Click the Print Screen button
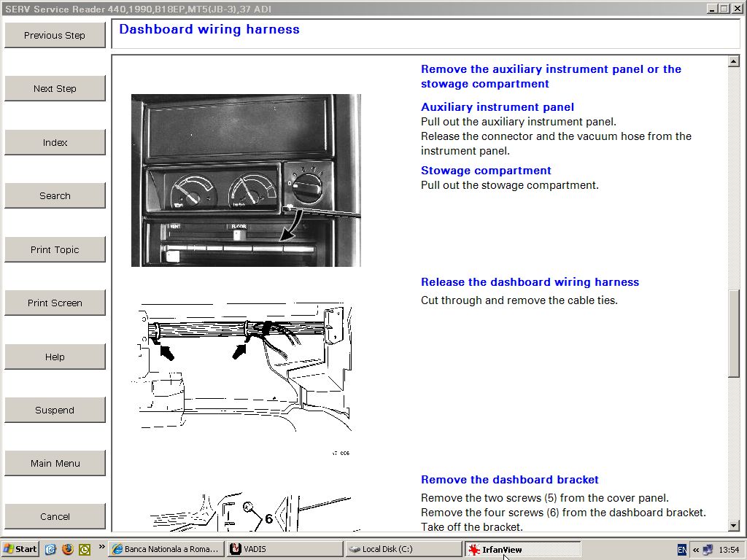The width and height of the screenshot is (747, 560). click(55, 303)
